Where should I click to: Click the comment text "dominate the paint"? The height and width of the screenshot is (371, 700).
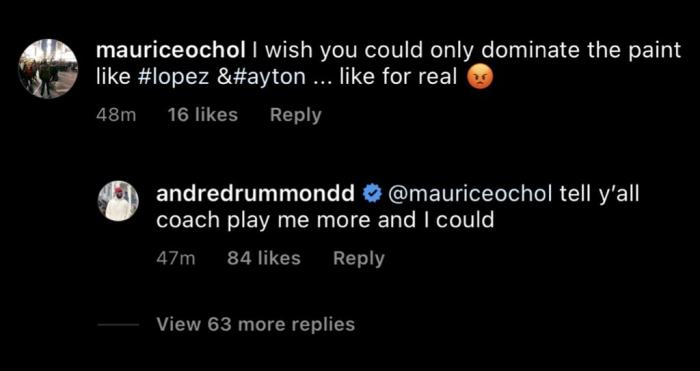click(582, 51)
